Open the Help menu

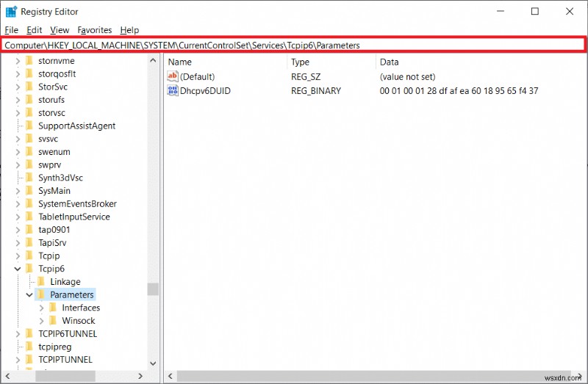pos(129,30)
